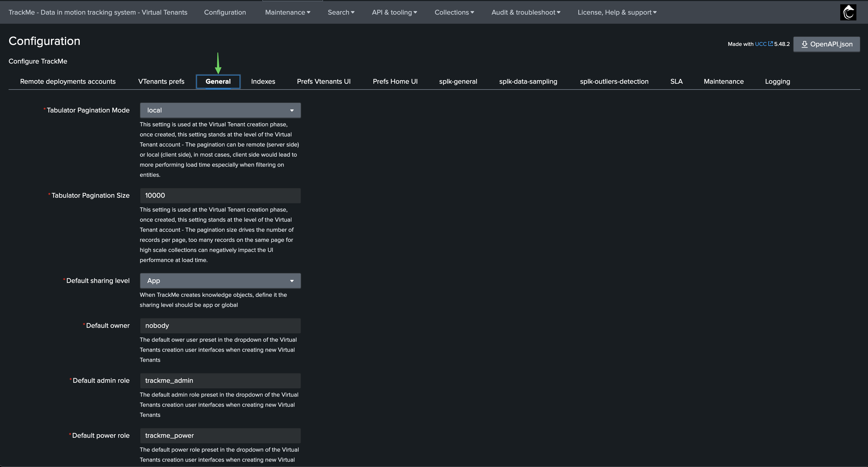Open the splk-general tab
Screen dimensions: 868x467
[x=458, y=81]
